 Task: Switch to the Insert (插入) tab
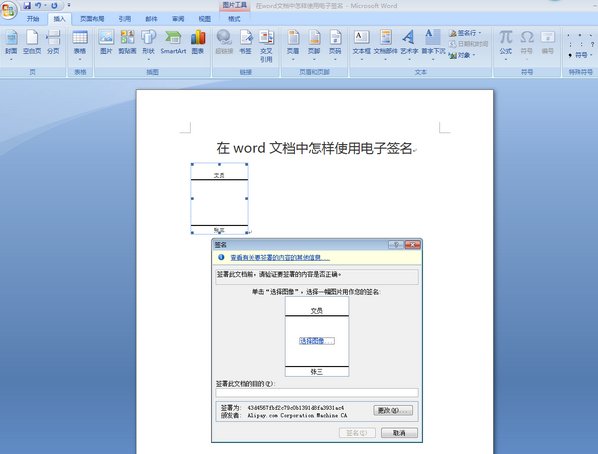tap(59, 19)
